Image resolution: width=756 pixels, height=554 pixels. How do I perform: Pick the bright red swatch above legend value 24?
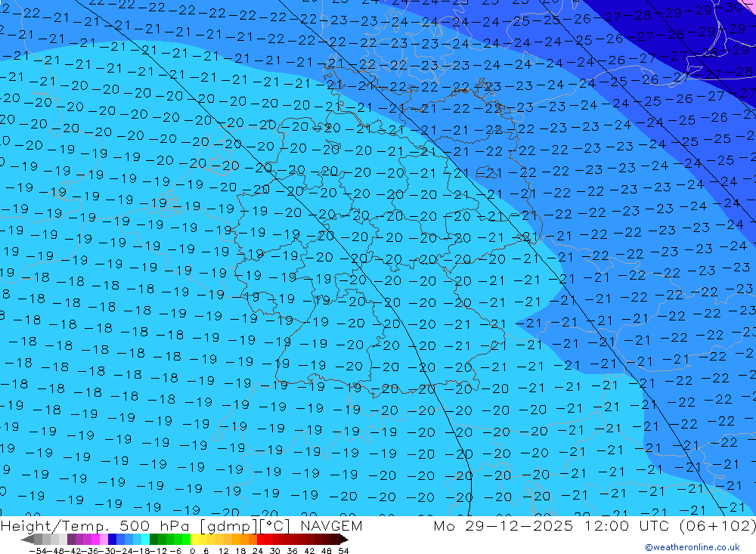(x=262, y=540)
